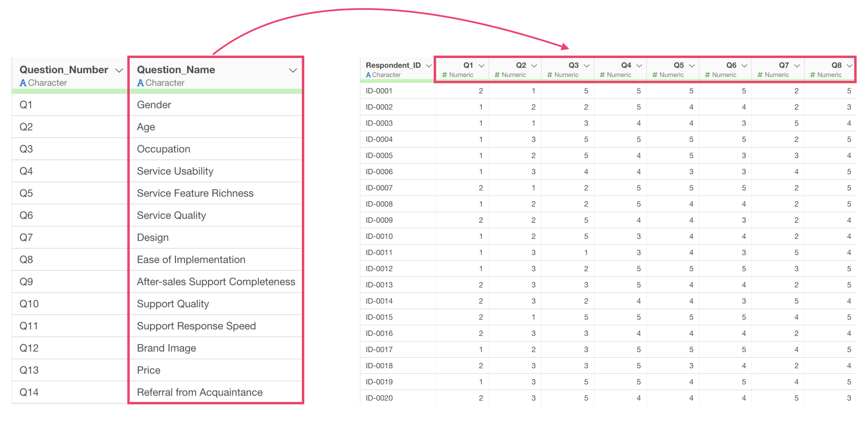This screenshot has width=868, height=433.
Task: Select the Q6 column header title
Action: [x=731, y=65]
